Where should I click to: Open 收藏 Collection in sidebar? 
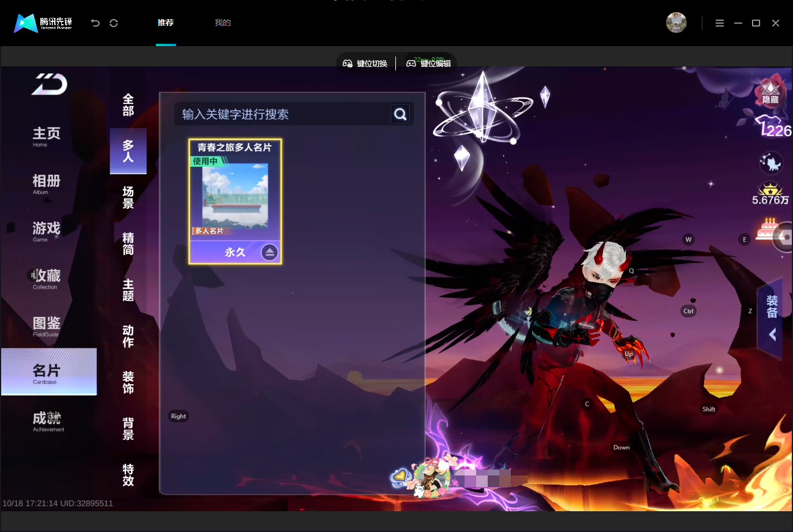46,279
